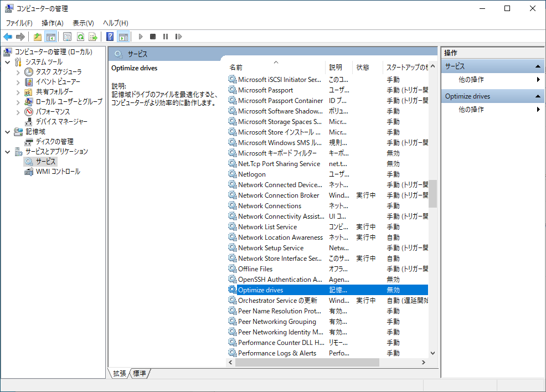Expand the ローカル ユーザーとグループ node
This screenshot has height=392, width=546.
[18, 102]
